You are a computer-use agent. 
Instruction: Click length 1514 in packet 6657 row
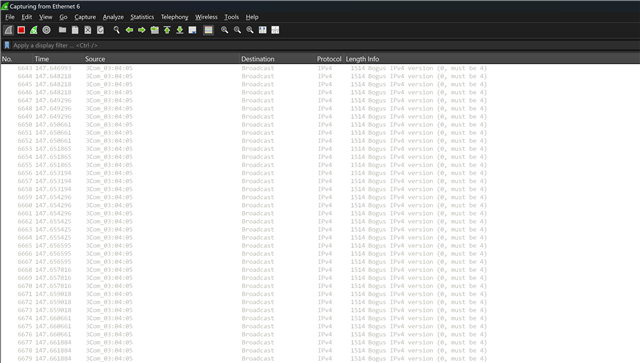(x=358, y=181)
